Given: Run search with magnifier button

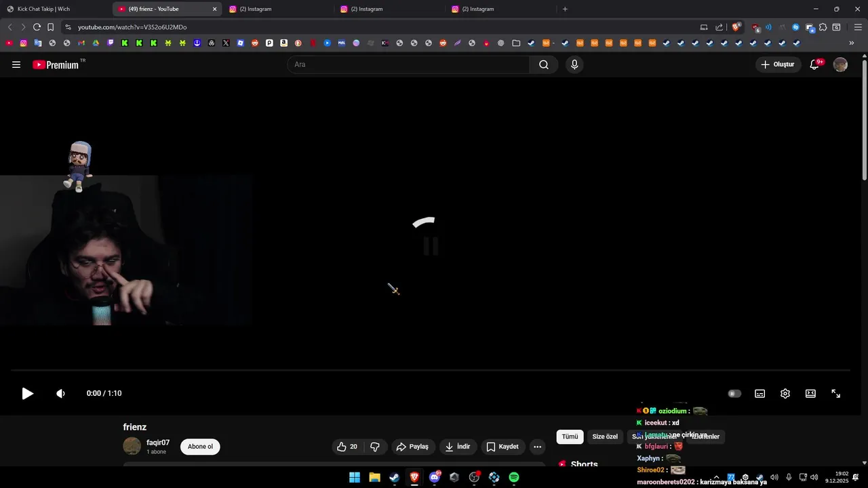Looking at the screenshot, I should point(544,64).
